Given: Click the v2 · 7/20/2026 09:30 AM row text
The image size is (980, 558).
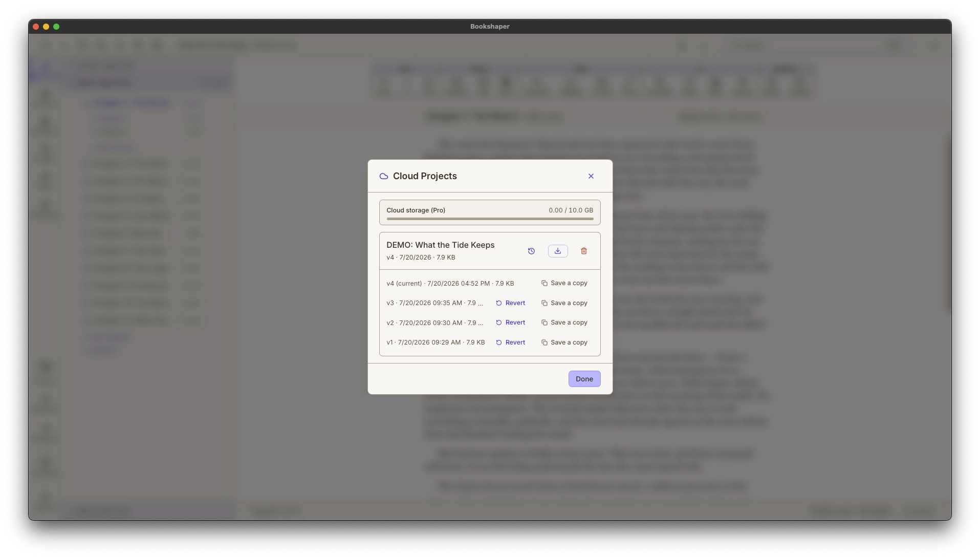Looking at the screenshot, I should click(435, 323).
